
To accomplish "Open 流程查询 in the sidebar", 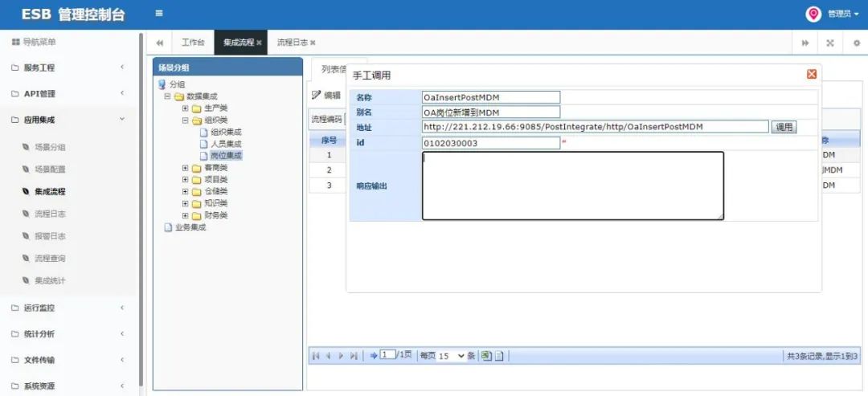I will 50,259.
